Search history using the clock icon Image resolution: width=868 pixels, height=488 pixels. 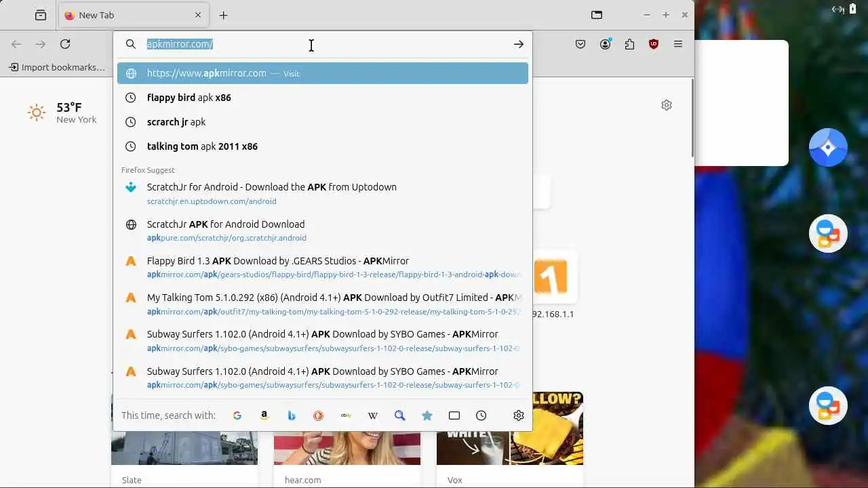coord(481,415)
